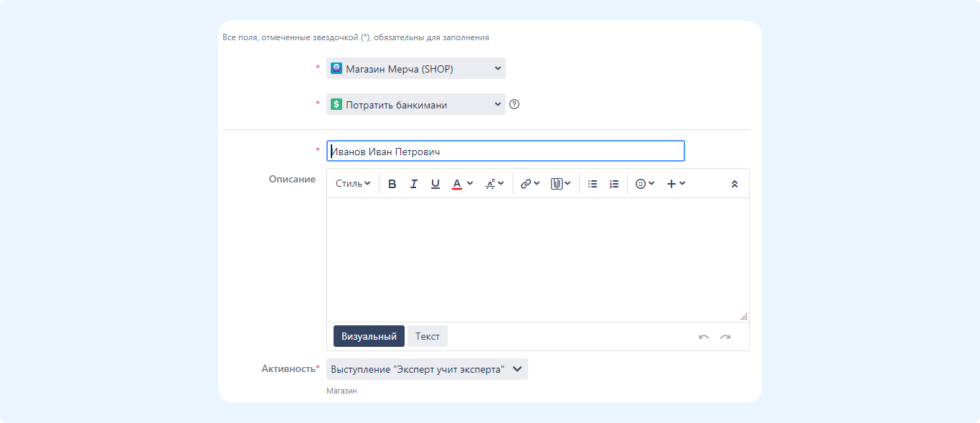Click the Активность field label
The image size is (980, 423).
click(288, 368)
